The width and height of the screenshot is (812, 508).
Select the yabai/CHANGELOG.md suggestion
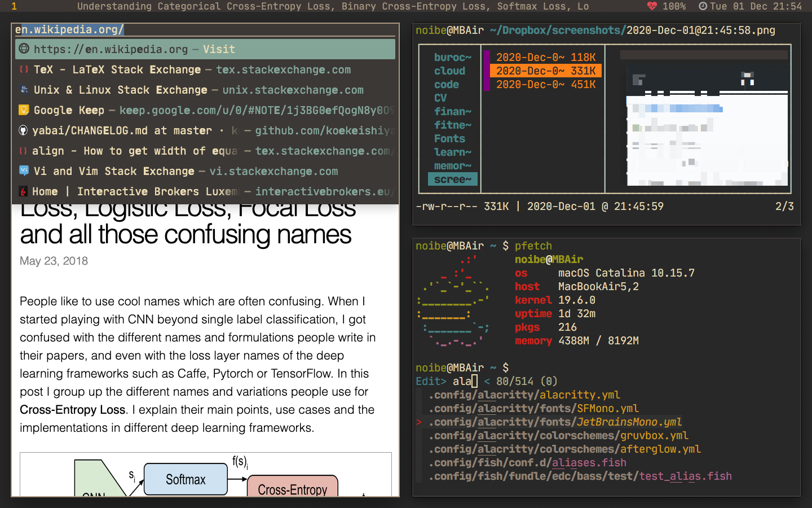coord(205,130)
